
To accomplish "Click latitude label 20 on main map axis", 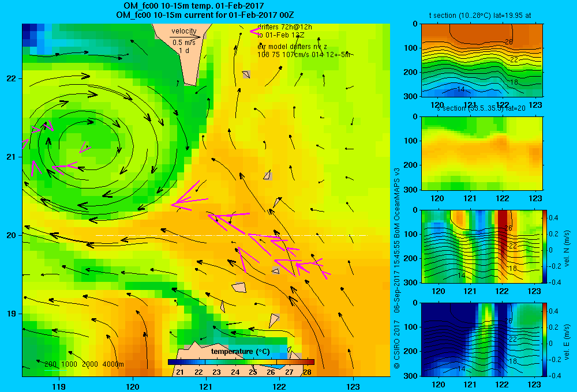I will click(x=12, y=235).
